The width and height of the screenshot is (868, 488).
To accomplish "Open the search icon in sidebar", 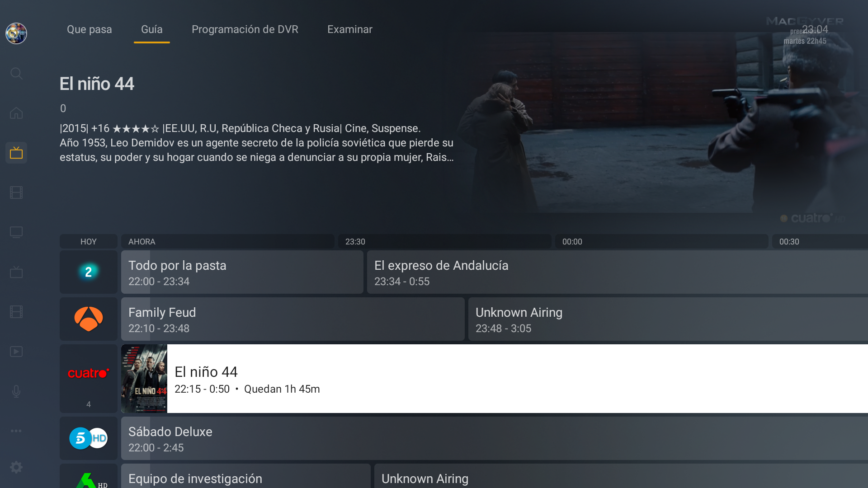I will [16, 73].
